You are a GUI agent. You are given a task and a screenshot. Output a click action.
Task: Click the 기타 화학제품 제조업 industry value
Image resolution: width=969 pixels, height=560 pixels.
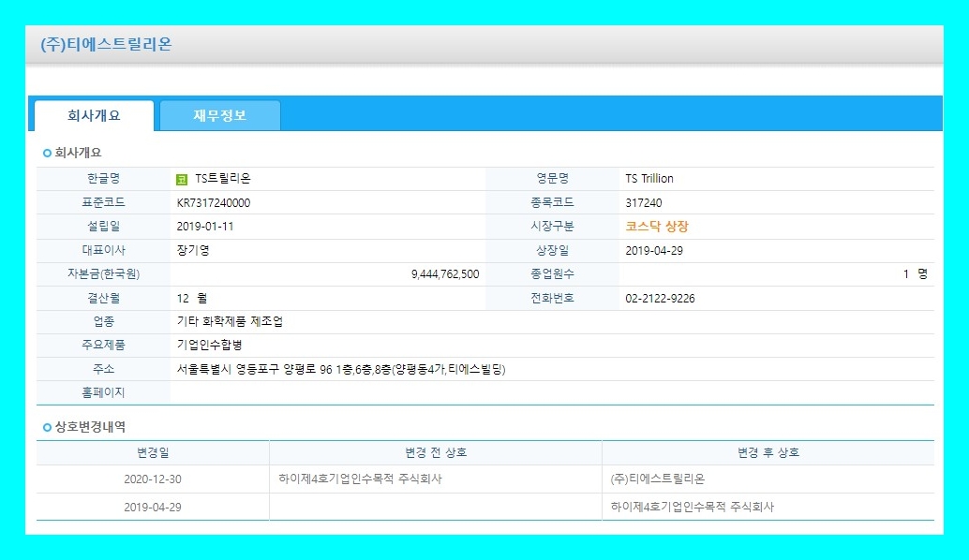click(230, 322)
